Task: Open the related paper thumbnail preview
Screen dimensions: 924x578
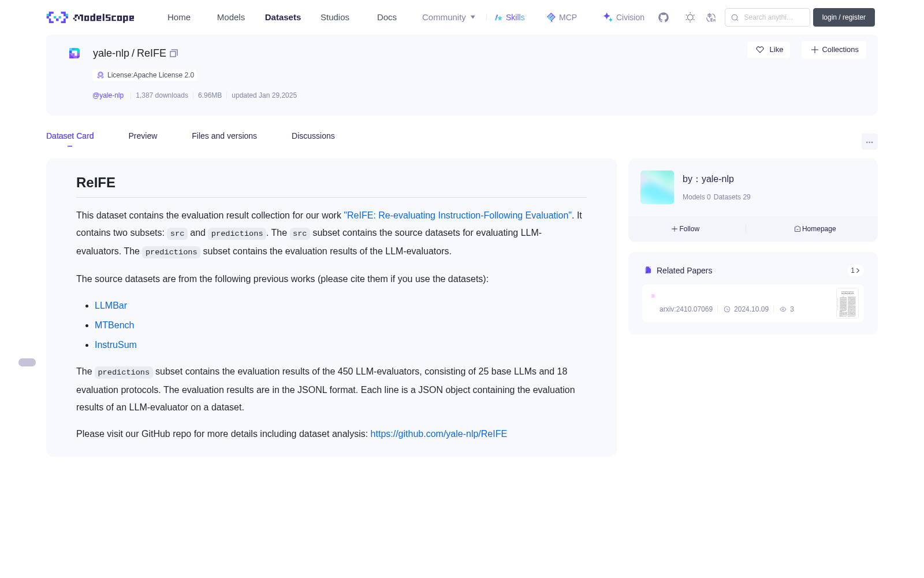Action: click(847, 303)
